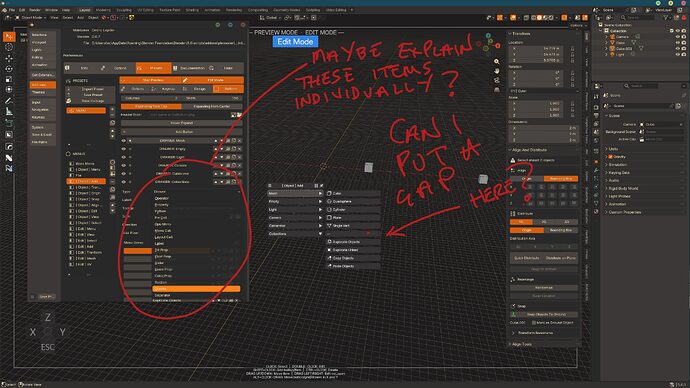
Task: Select the Transform tool
Action: (9, 90)
